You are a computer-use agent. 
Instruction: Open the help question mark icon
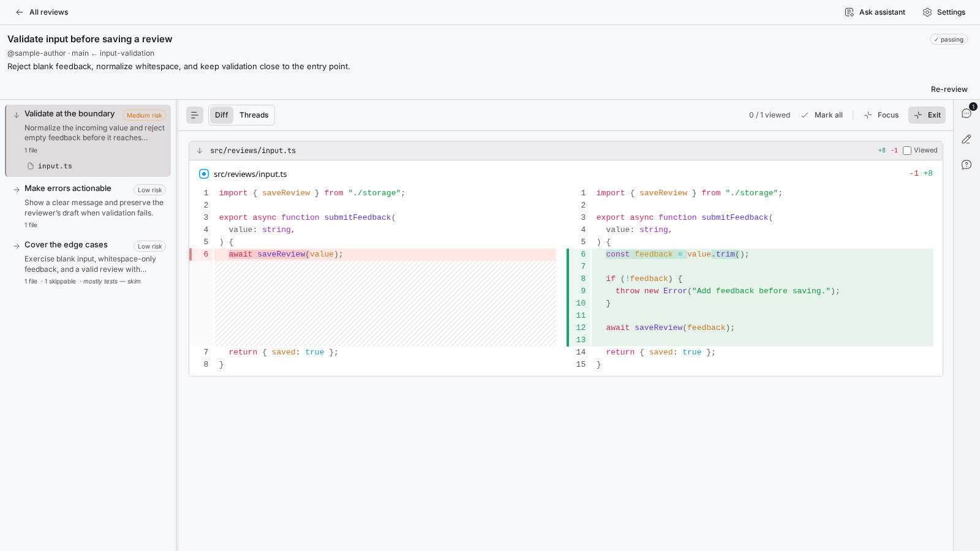point(967,165)
